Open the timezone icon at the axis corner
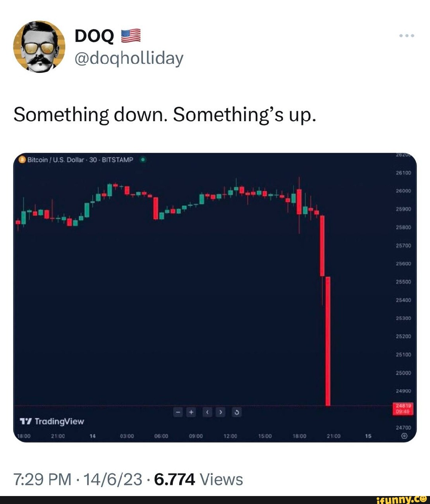The width and height of the screenshot is (430, 504). tap(404, 435)
